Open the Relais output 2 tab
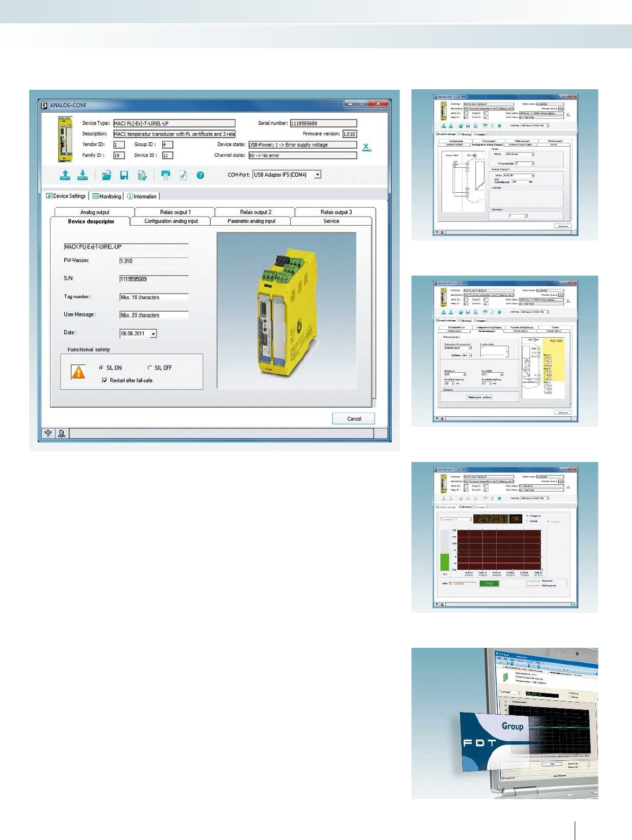The image size is (632, 840). 255,212
